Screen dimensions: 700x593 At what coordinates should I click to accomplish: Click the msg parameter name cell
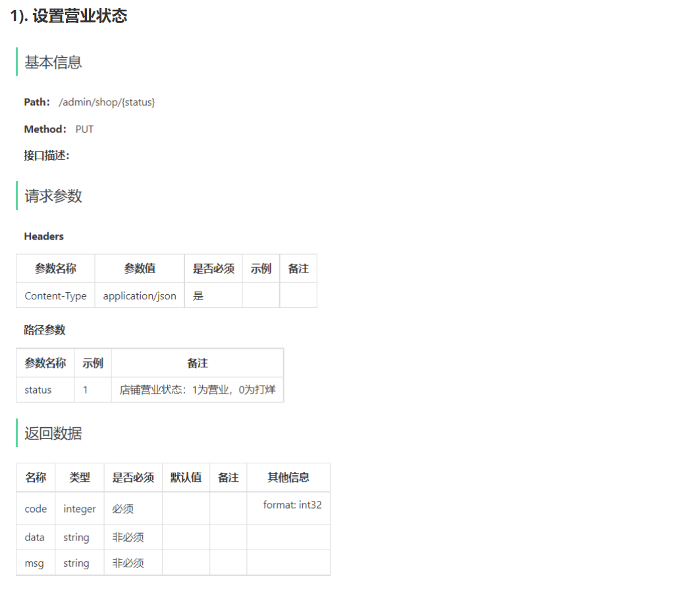tap(35, 563)
